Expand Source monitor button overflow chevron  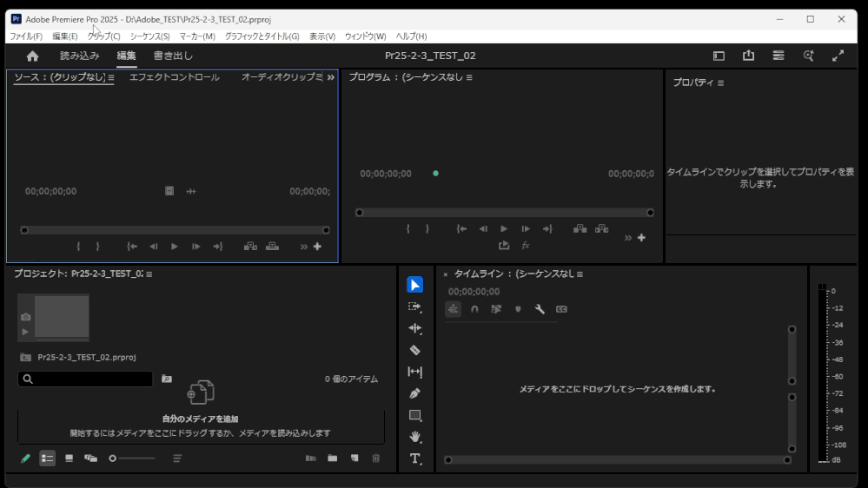303,247
